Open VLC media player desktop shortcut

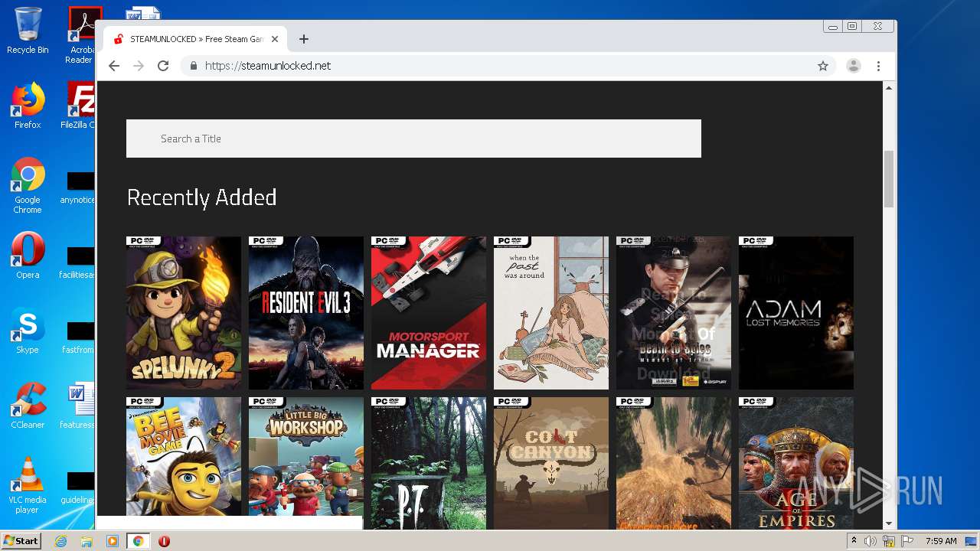(28, 485)
